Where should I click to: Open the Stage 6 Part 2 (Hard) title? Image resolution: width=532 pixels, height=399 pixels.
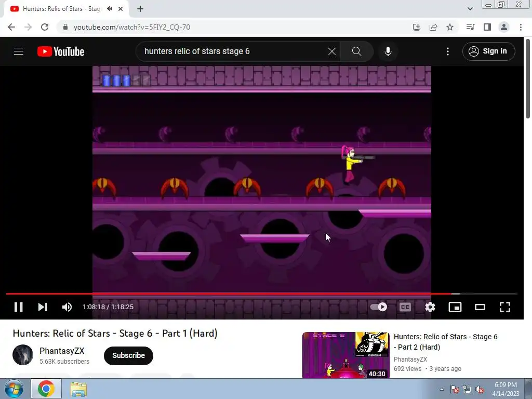pyautogui.click(x=445, y=342)
